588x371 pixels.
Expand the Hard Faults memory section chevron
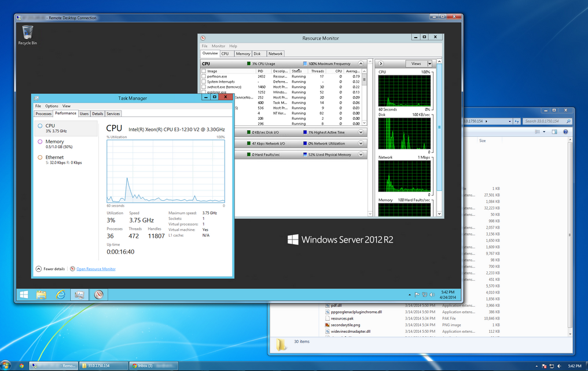click(361, 154)
